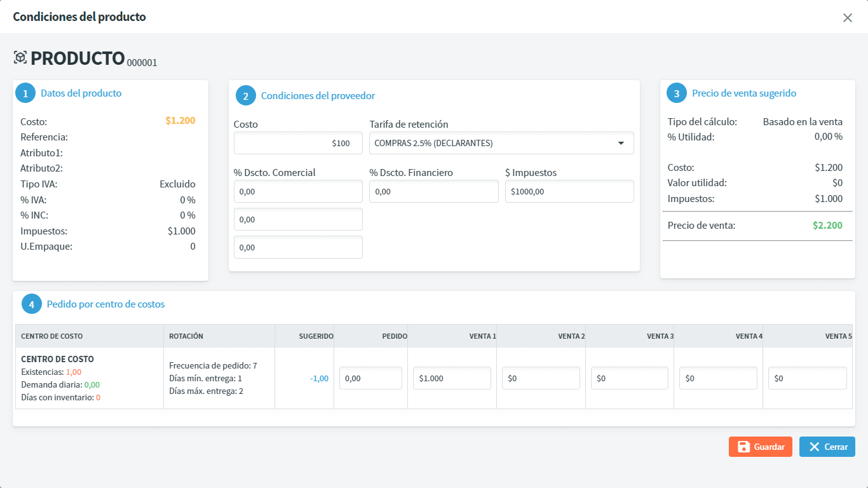Click the Basado en la venta text
Image resolution: width=868 pixels, height=488 pixels.
[x=803, y=121]
